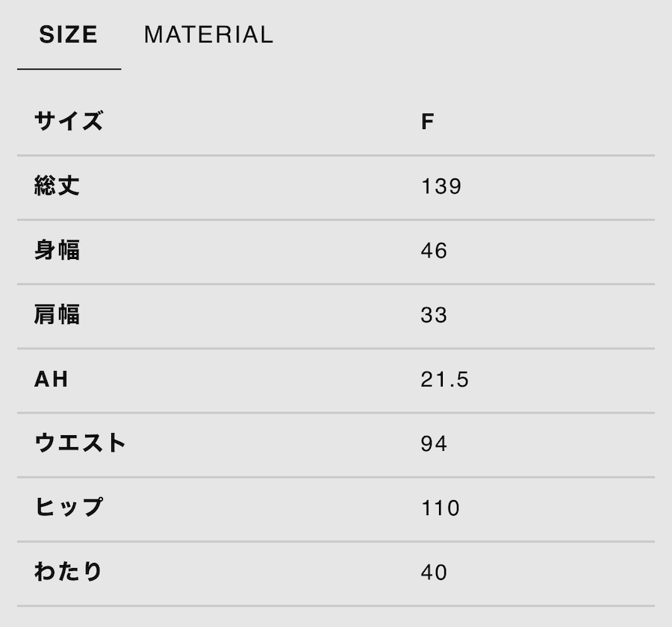Click the 総丈 row label

pyautogui.click(x=57, y=186)
